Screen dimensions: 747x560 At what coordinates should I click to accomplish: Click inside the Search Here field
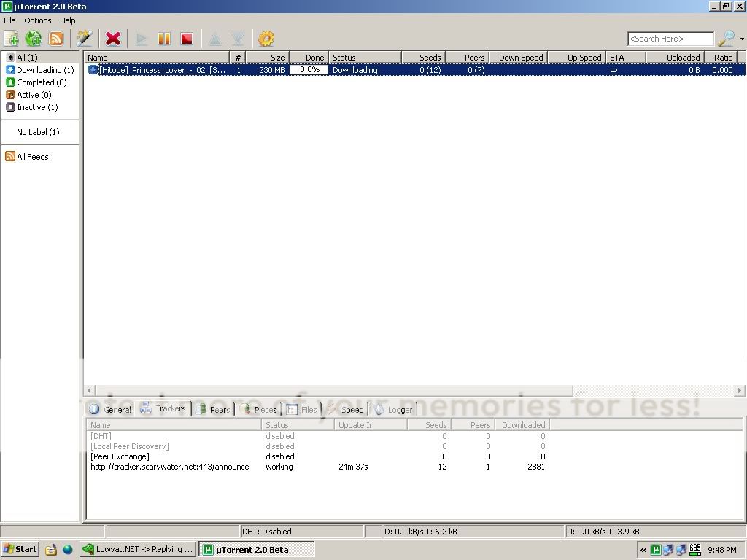670,39
